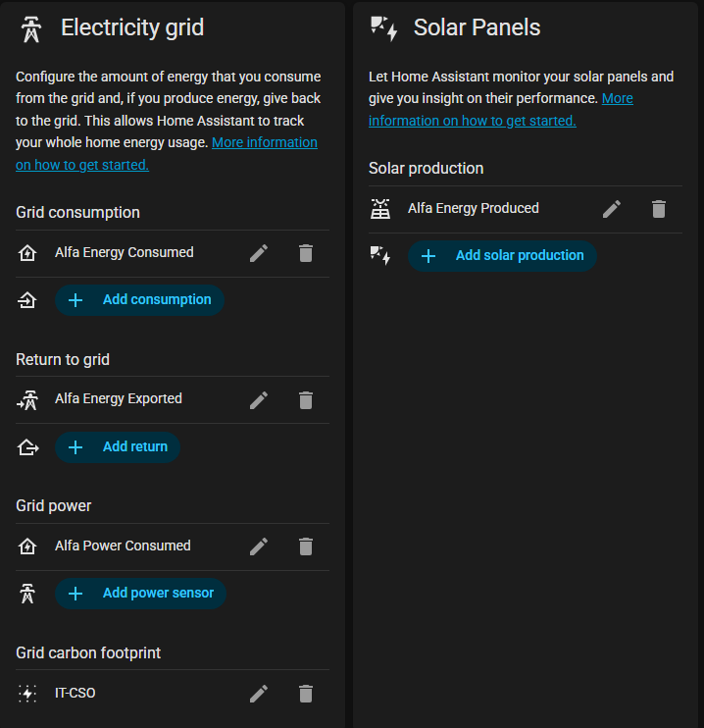Delete the Alfa Power Consumed sensor
The image size is (704, 728).
pyautogui.click(x=306, y=546)
